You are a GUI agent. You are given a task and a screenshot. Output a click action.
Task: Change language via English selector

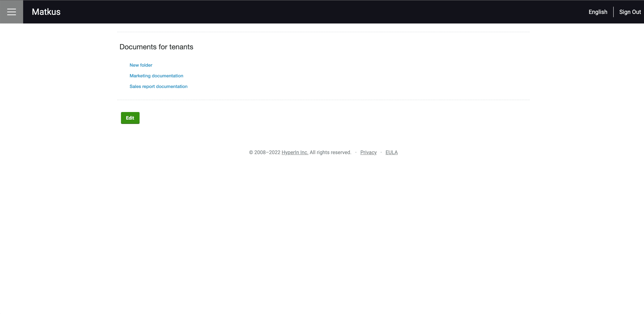pyautogui.click(x=598, y=12)
